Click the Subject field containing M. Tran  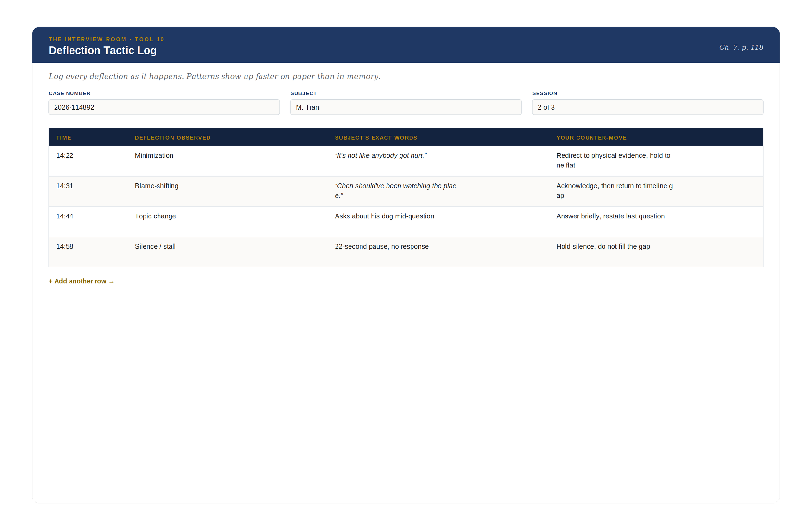click(x=406, y=107)
